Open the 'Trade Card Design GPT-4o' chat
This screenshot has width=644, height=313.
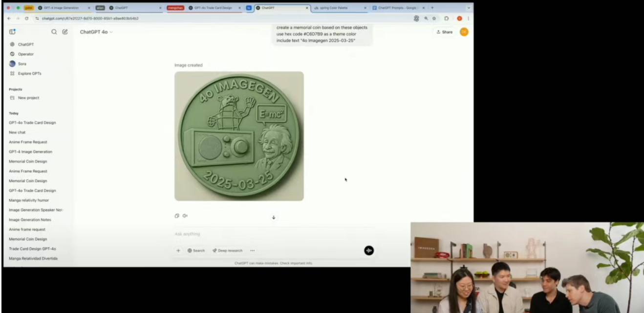click(x=32, y=248)
